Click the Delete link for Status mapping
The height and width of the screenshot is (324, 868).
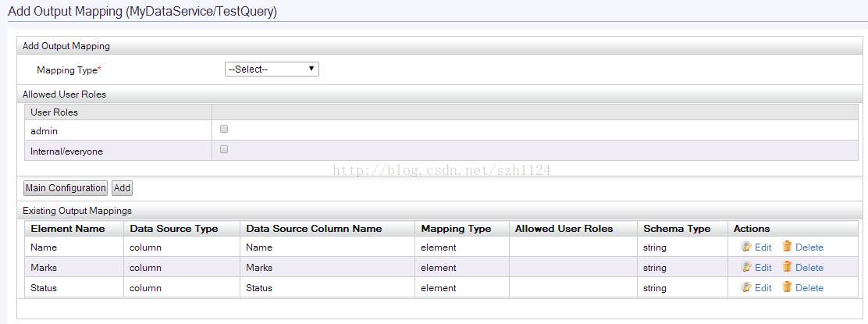(x=809, y=288)
